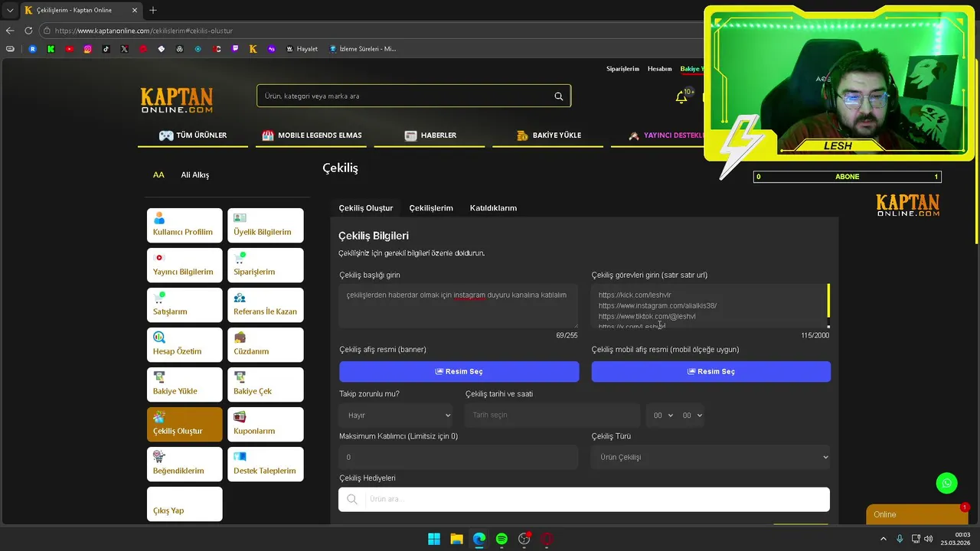Switch to Çekilişlerim tab
Screen dimensions: 980x551
pyautogui.click(x=431, y=208)
